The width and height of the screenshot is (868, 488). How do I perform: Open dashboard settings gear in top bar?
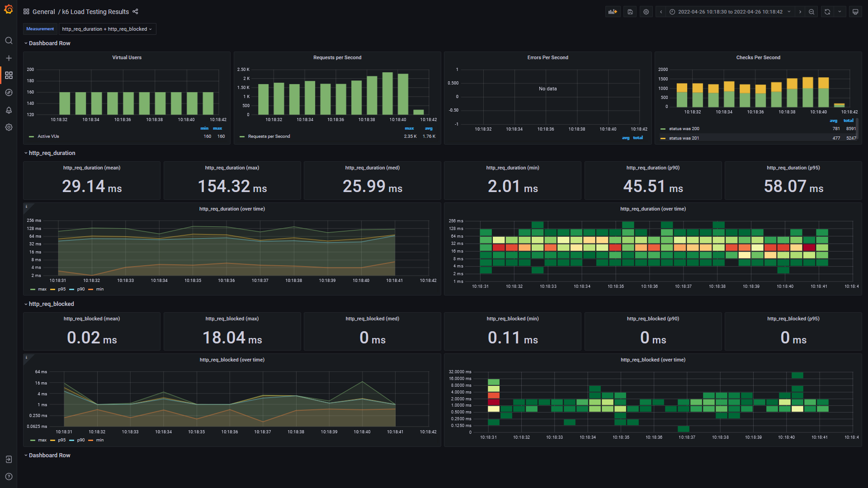point(646,12)
